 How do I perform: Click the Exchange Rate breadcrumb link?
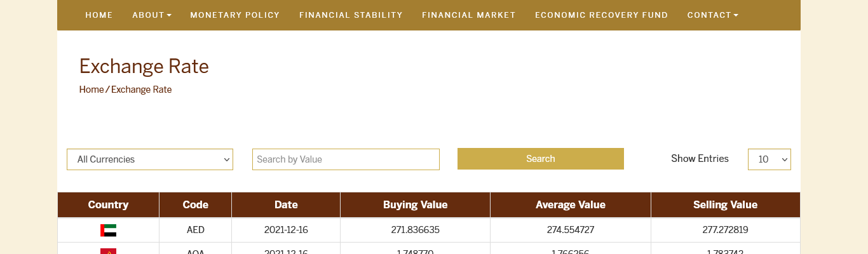pyautogui.click(x=141, y=90)
